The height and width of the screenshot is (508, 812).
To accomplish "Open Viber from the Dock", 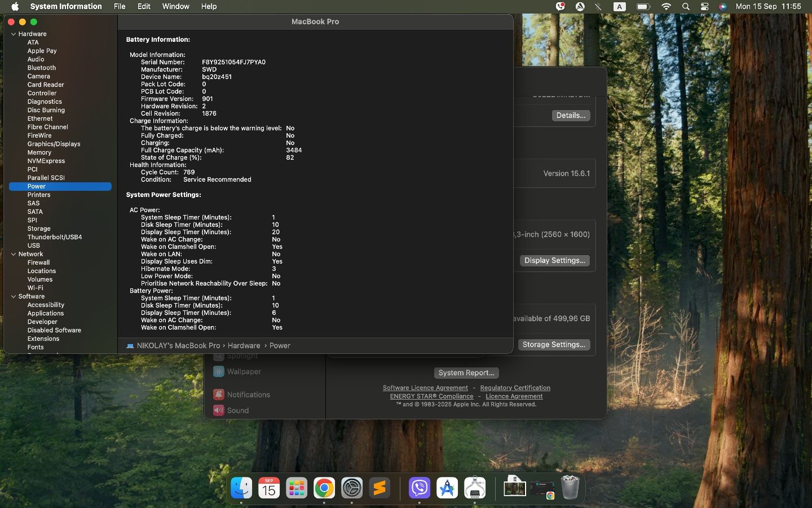I will [420, 488].
